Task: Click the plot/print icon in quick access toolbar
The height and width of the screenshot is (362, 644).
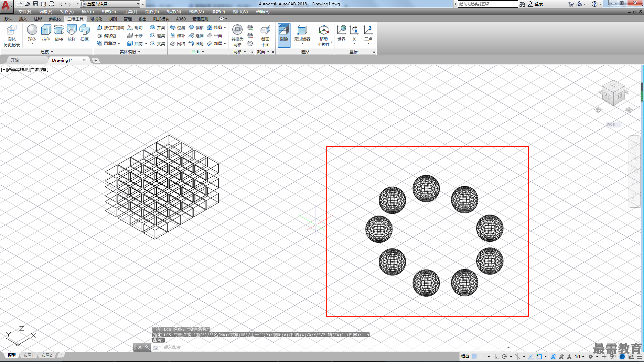Action: [x=51, y=4]
